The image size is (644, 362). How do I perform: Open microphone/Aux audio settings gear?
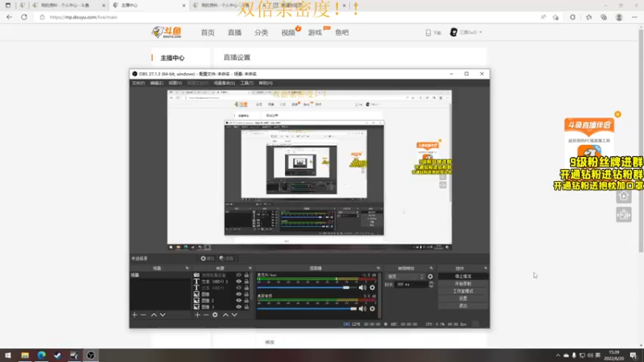373,288
